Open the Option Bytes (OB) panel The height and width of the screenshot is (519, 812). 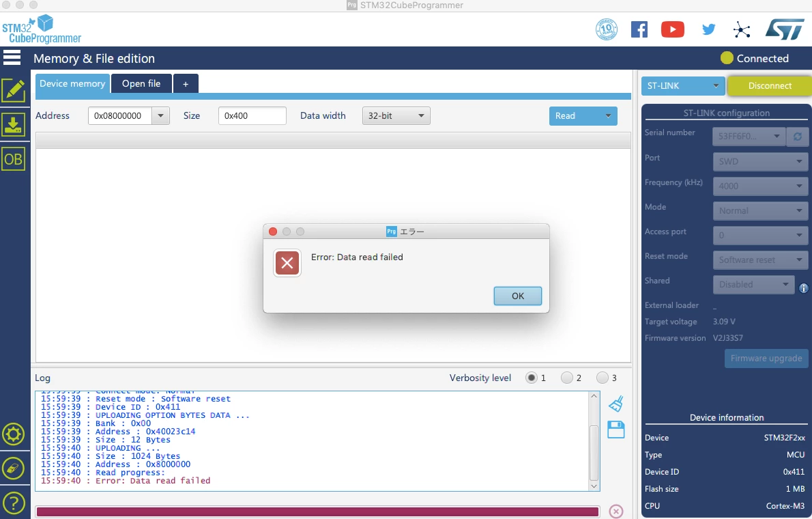click(x=14, y=159)
